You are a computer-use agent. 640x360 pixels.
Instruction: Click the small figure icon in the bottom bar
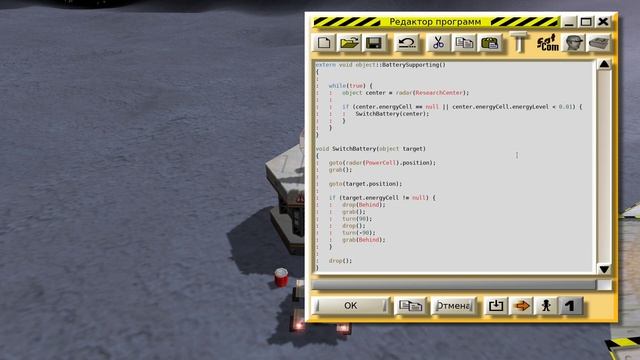click(546, 306)
